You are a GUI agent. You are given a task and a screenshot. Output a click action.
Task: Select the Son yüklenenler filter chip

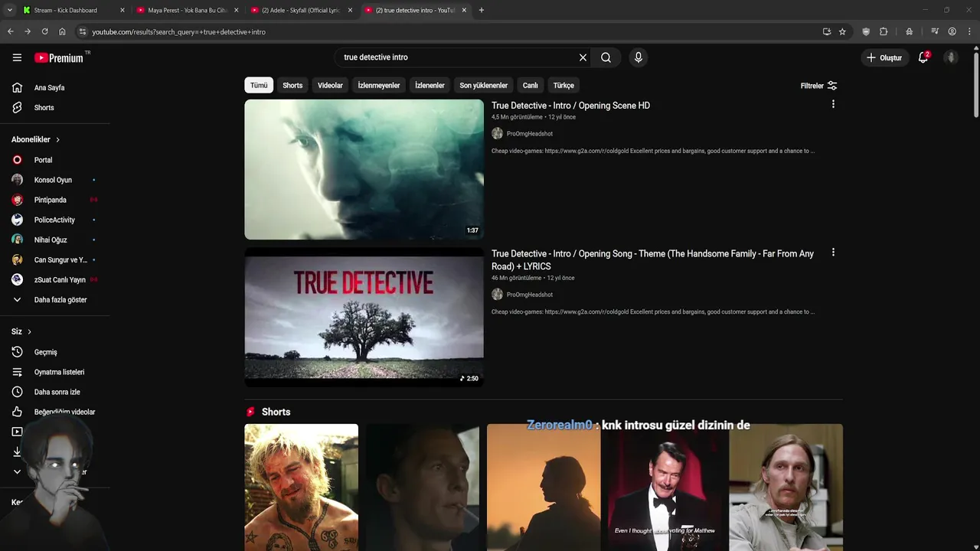click(483, 85)
